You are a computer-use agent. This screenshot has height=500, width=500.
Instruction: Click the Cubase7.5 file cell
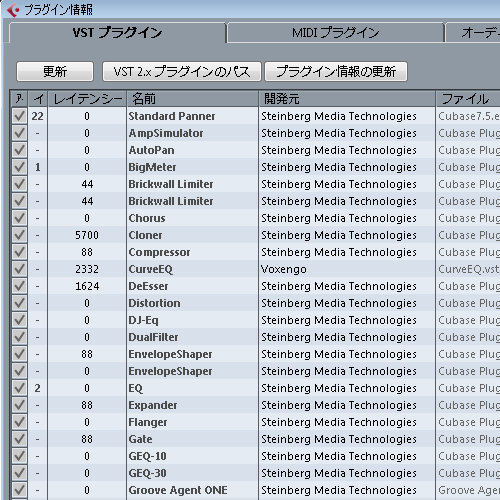[469, 116]
